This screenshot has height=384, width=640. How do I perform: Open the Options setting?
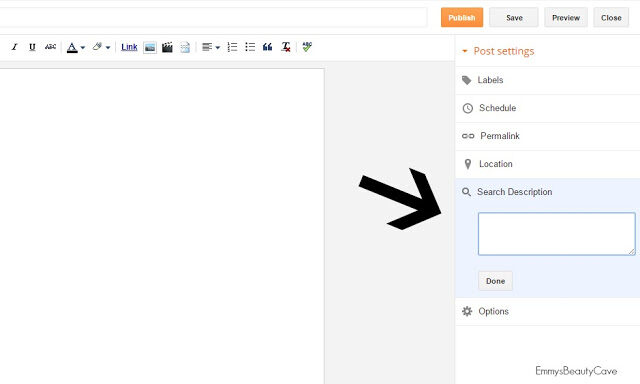[x=548, y=311]
